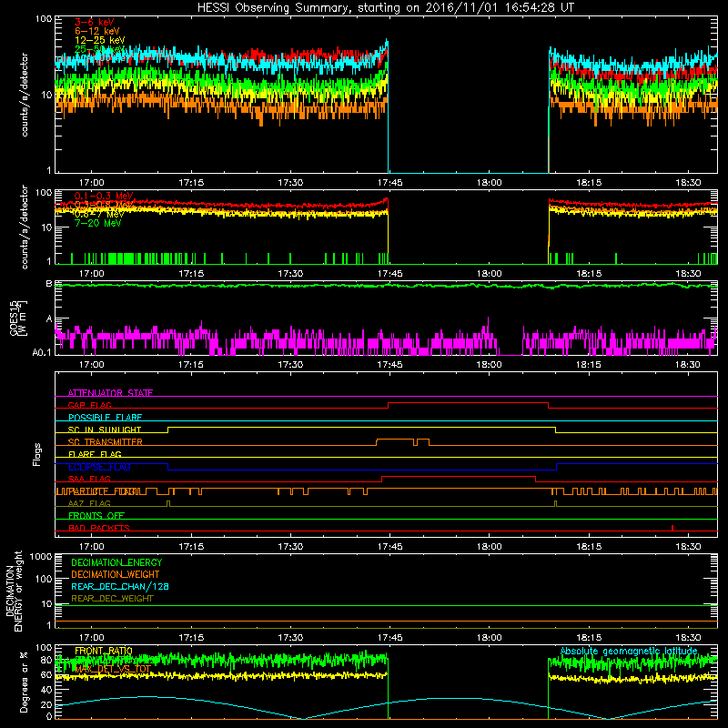Select the 6-12 keV legend label
Image resolution: width=728 pixels, height=728 pixels.
[x=97, y=31]
